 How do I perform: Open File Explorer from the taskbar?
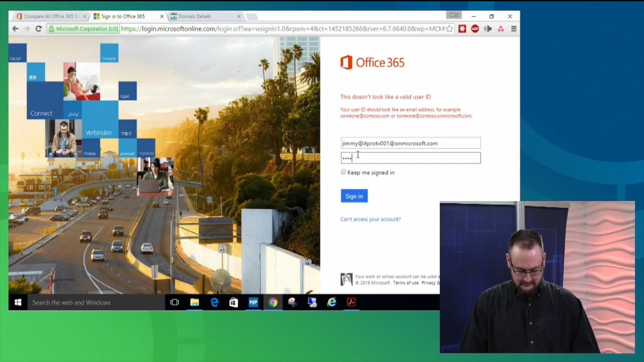click(x=194, y=302)
